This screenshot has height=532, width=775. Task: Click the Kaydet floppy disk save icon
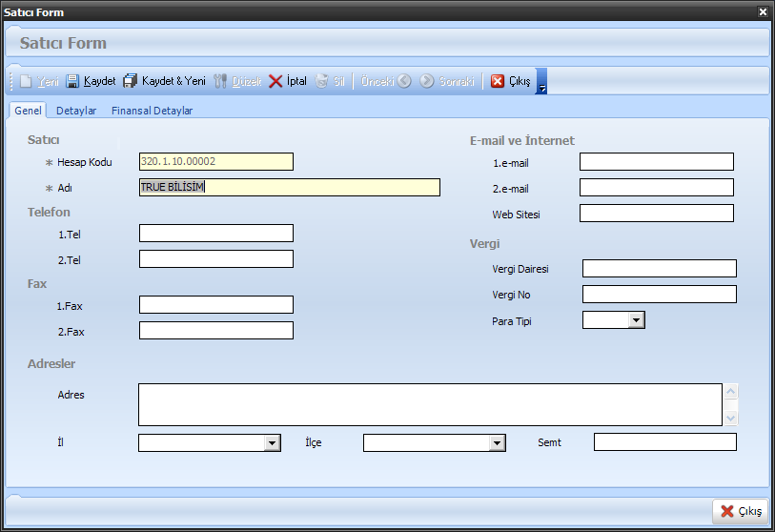[72, 82]
